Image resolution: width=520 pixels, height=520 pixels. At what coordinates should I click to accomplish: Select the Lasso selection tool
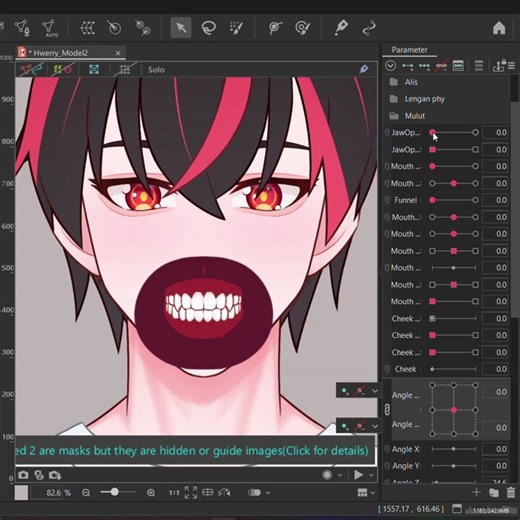point(209,27)
